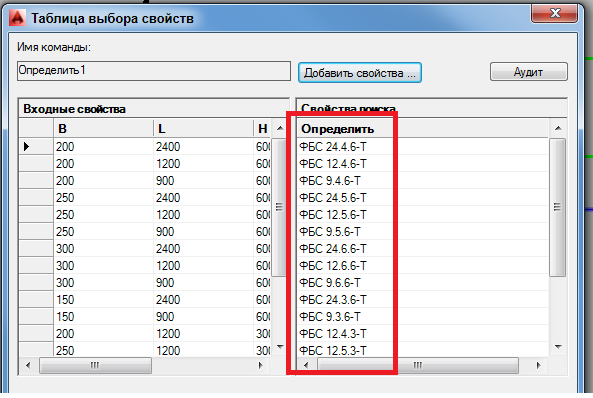
Task: Click L value 2400 in ФБС 24.4.6-Т row
Action: click(203, 146)
